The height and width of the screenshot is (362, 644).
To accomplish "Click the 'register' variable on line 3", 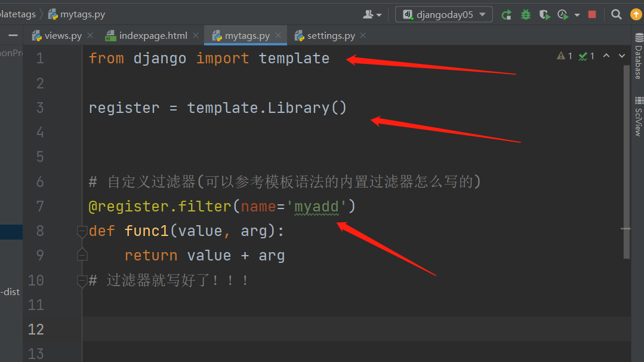I will point(124,108).
